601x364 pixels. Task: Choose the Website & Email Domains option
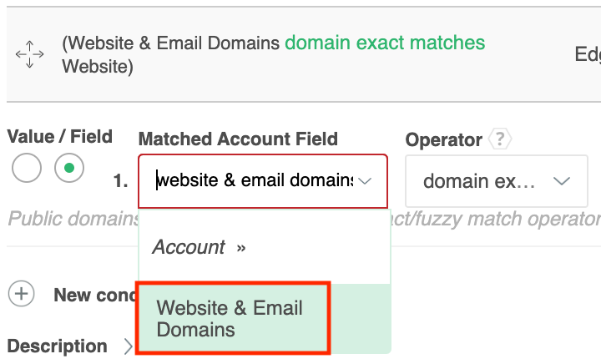pyautogui.click(x=233, y=318)
